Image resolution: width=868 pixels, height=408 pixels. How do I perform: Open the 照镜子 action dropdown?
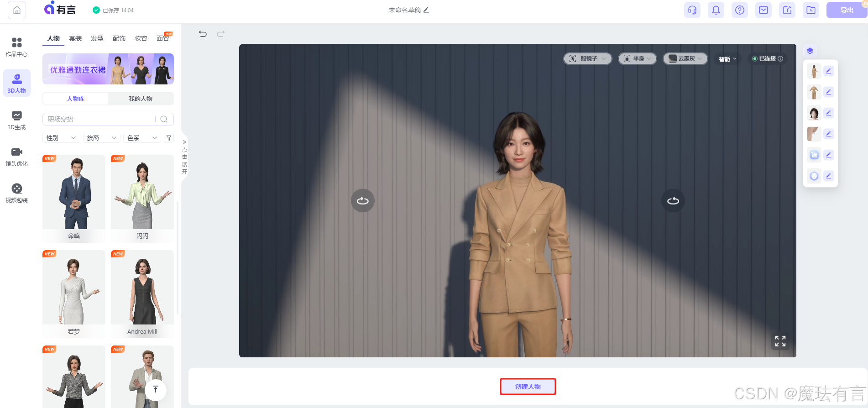(588, 59)
